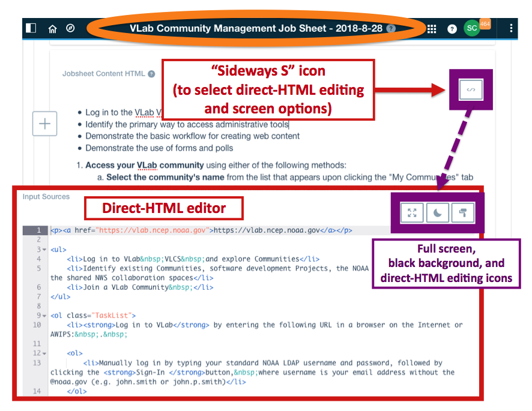Screen dimensions: 532x411
Task: Add a block with the plus button
Action: (x=45, y=124)
